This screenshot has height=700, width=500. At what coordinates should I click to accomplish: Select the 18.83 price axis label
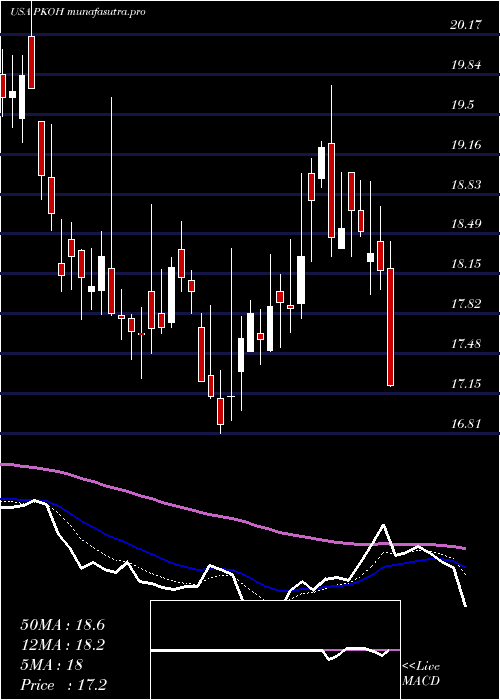(x=466, y=184)
